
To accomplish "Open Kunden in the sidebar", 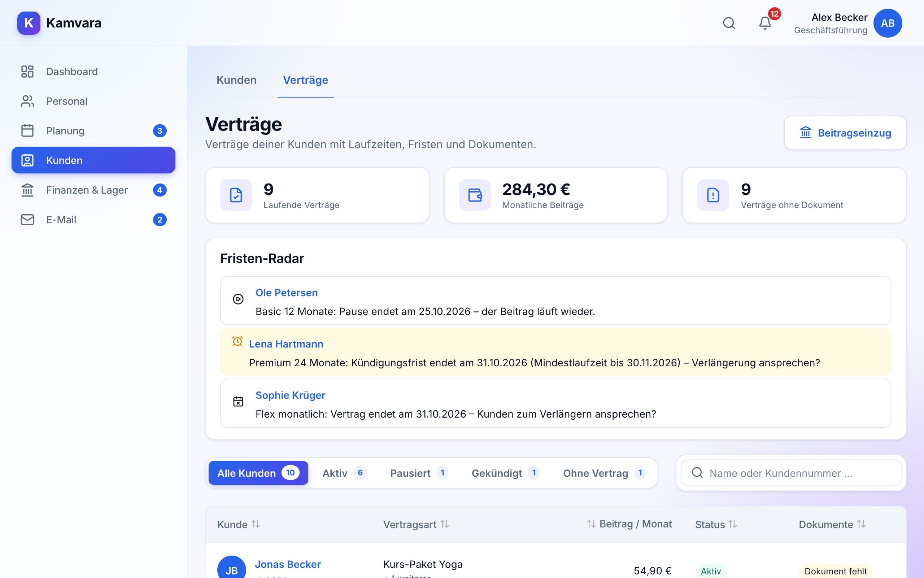I will pos(93,160).
